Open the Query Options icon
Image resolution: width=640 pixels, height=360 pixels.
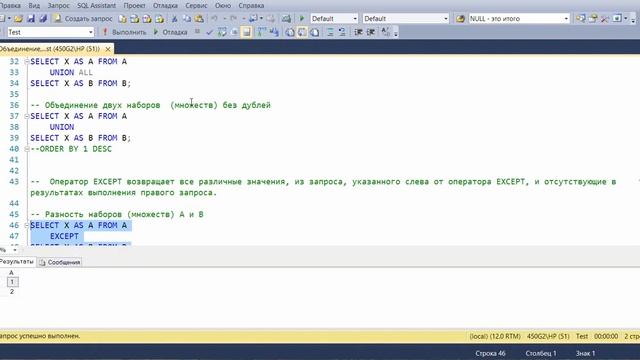[234, 32]
